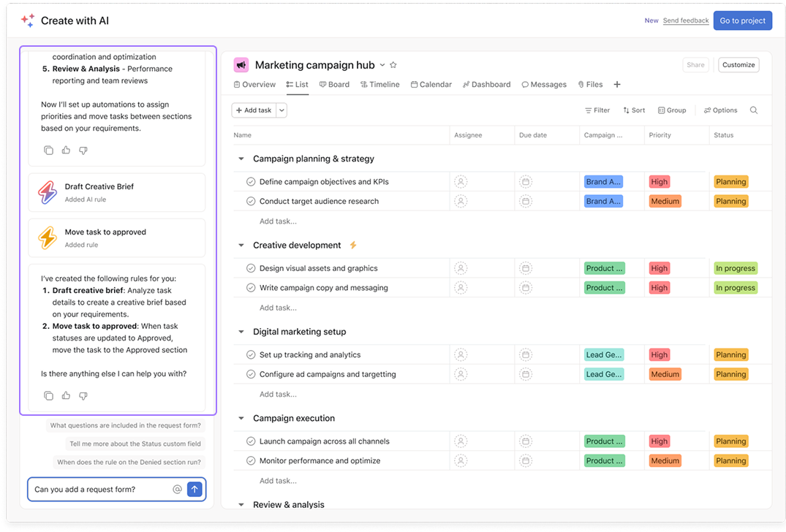The height and width of the screenshot is (532, 786).
Task: Open project title dropdown chevron
Action: pyautogui.click(x=382, y=65)
